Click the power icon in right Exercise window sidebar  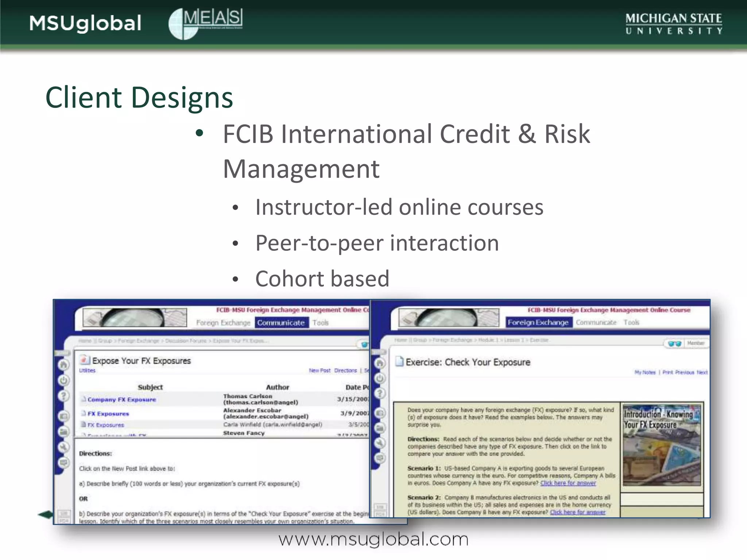[380, 378]
